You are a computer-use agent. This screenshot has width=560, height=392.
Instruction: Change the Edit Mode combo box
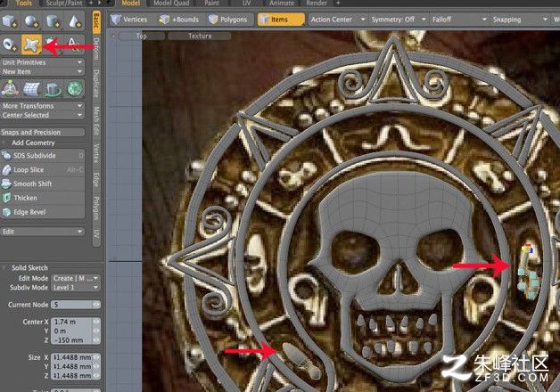pos(76,278)
